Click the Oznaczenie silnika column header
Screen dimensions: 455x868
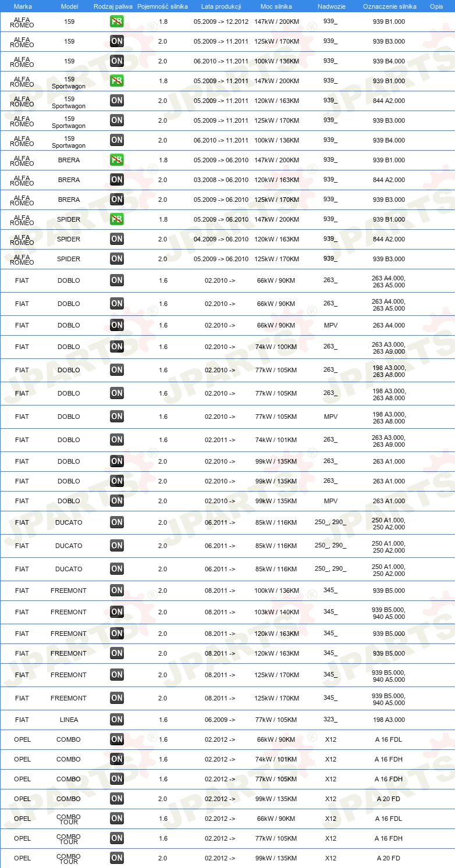pos(389,6)
